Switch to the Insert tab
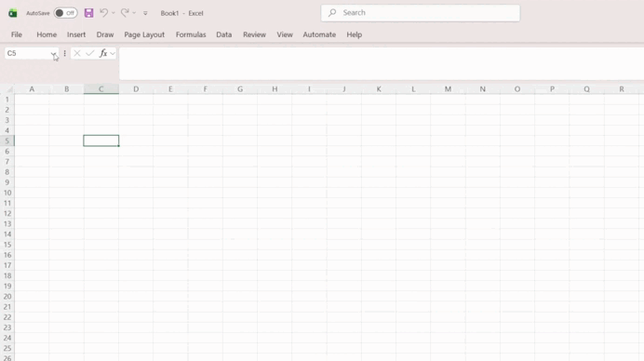The image size is (644, 361). click(76, 34)
